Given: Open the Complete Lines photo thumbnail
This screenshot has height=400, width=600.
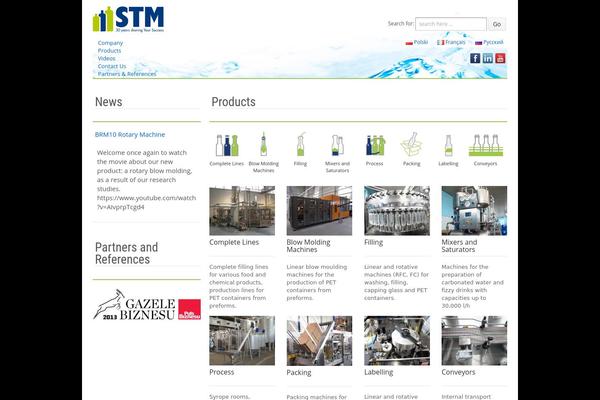Looking at the screenshot, I should click(242, 211).
